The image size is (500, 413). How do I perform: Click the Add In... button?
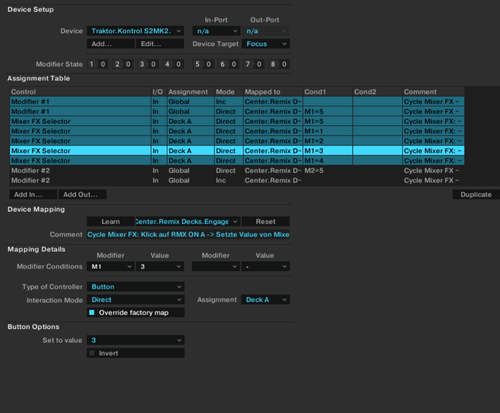click(x=33, y=194)
